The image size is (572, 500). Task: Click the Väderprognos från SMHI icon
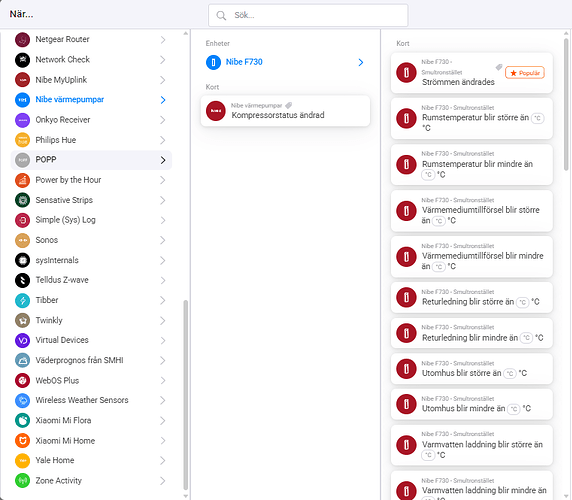(x=22, y=360)
